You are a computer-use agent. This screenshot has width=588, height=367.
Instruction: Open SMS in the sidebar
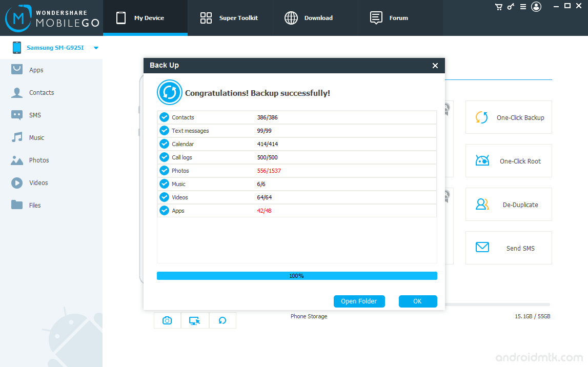coord(51,115)
